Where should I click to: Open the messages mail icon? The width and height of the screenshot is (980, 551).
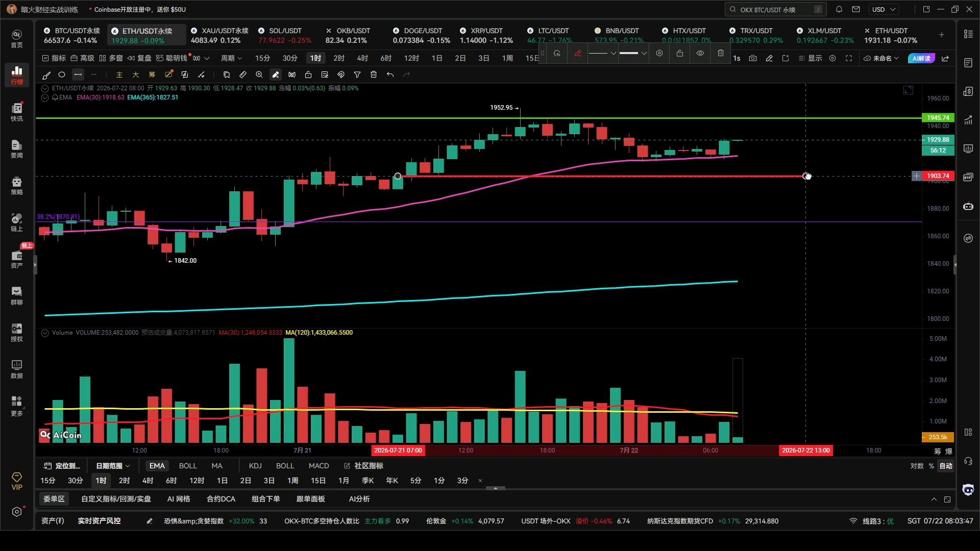(x=856, y=9)
